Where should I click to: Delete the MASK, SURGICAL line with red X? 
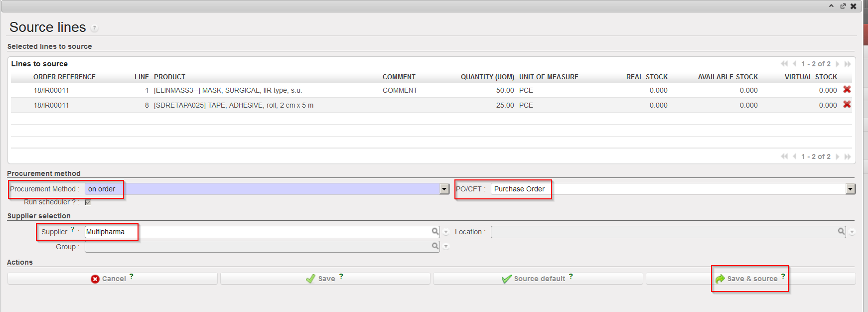pyautogui.click(x=847, y=90)
